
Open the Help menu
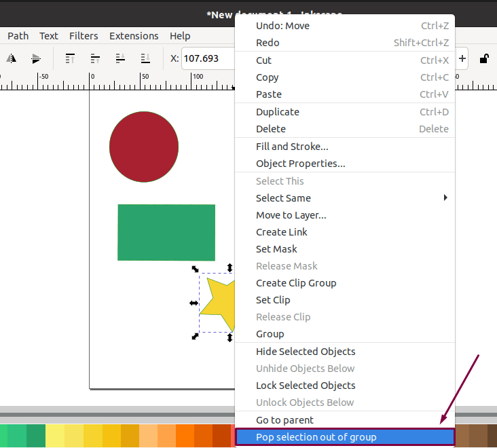pyautogui.click(x=180, y=36)
